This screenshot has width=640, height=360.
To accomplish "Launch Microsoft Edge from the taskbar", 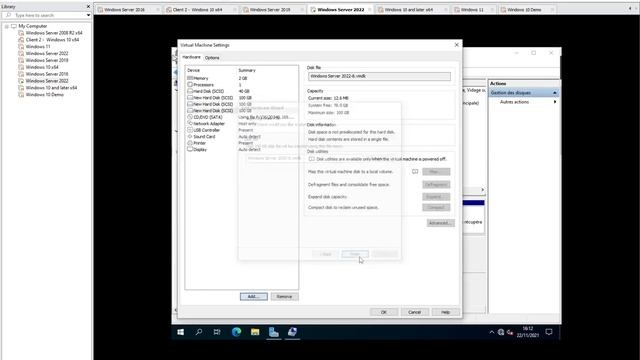I will pyautogui.click(x=236, y=332).
